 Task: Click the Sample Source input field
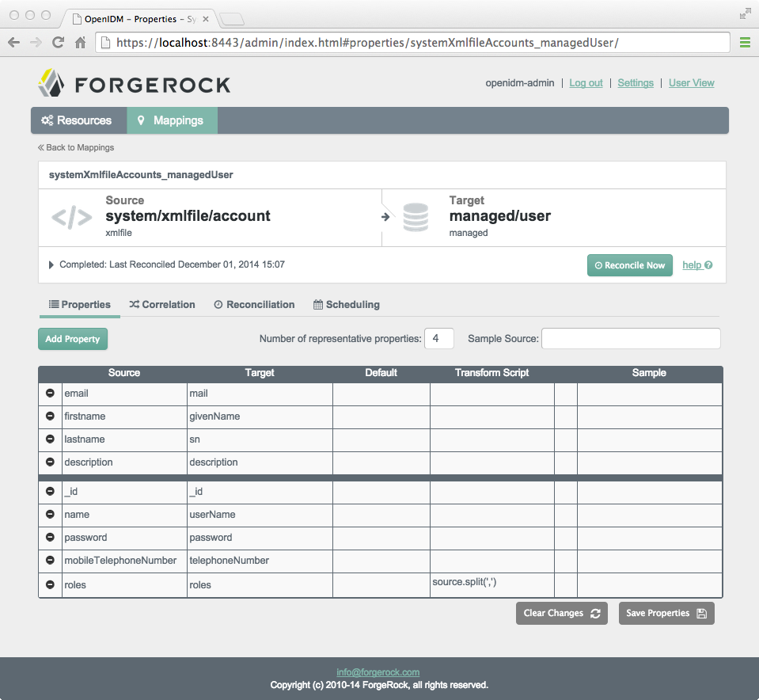(x=631, y=339)
